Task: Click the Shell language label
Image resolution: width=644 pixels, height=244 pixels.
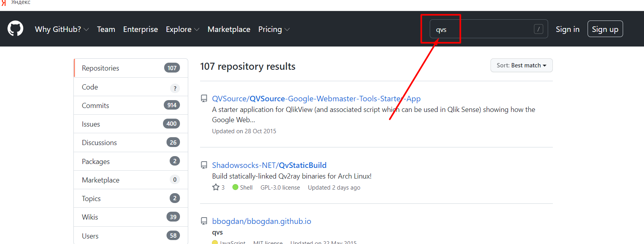Action: pos(246,188)
